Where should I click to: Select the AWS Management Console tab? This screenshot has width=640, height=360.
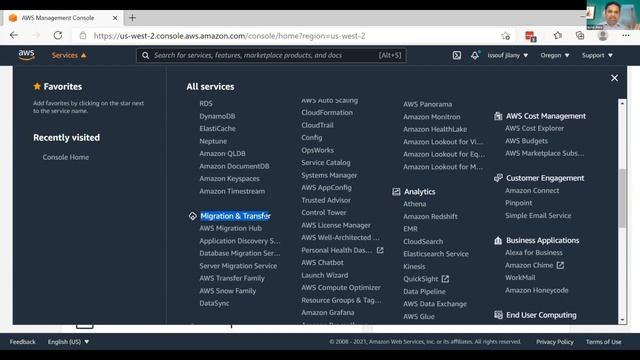[63, 18]
